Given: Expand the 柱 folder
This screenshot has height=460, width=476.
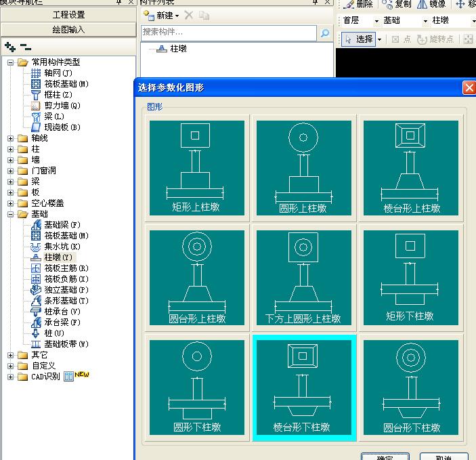Looking at the screenshot, I should coord(10,149).
